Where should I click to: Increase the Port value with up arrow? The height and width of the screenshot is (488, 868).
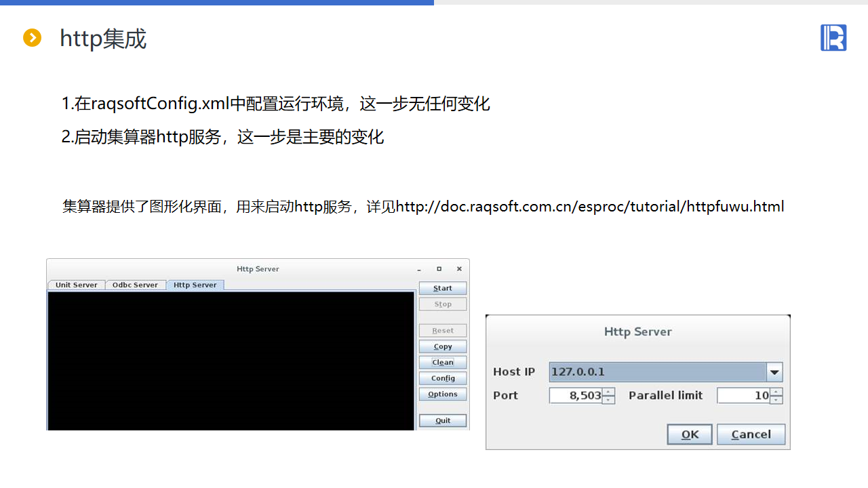point(609,392)
